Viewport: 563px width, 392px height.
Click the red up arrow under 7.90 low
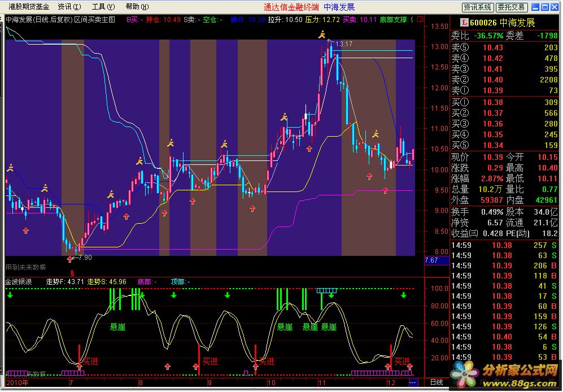coord(69,259)
